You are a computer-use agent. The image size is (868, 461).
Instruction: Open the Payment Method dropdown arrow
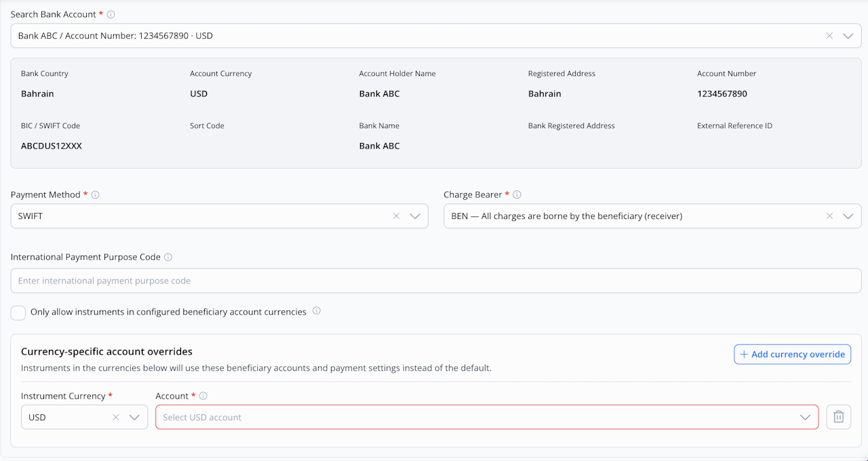(415, 216)
